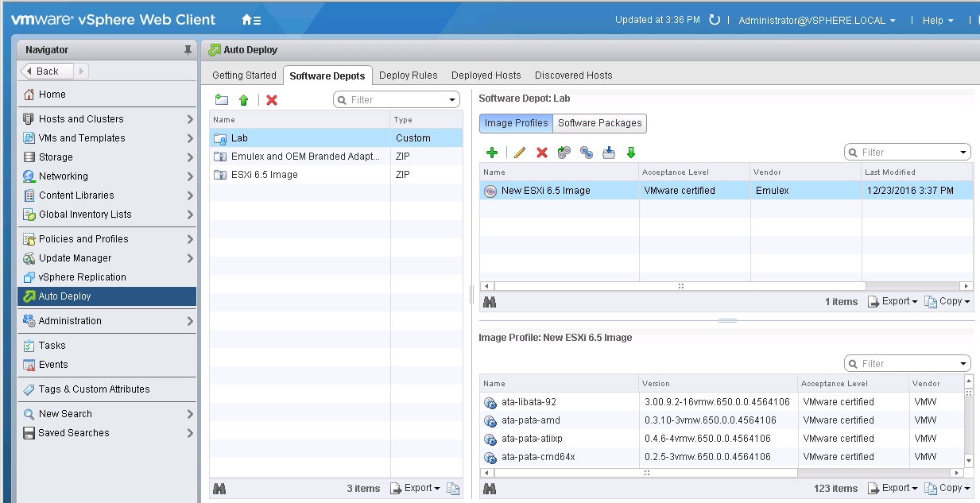Viewport: 980px width, 503px height.
Task: Click the Back button in Navigator
Action: tap(47, 72)
